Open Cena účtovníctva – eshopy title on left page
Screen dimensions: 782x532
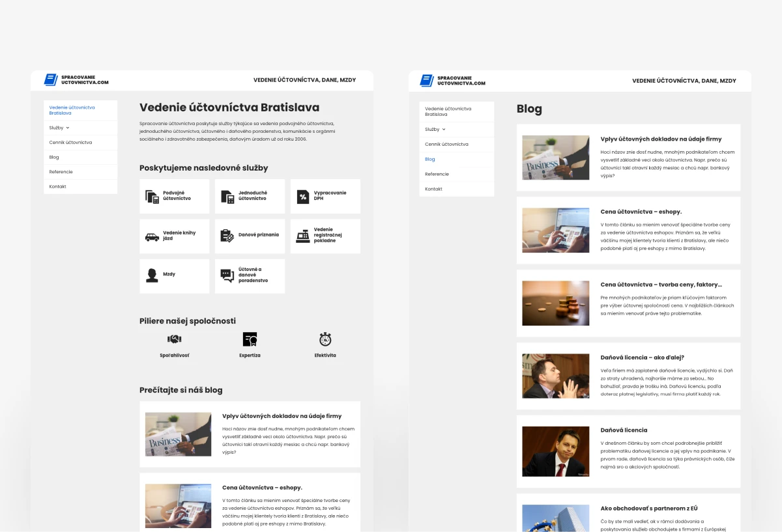click(x=262, y=488)
